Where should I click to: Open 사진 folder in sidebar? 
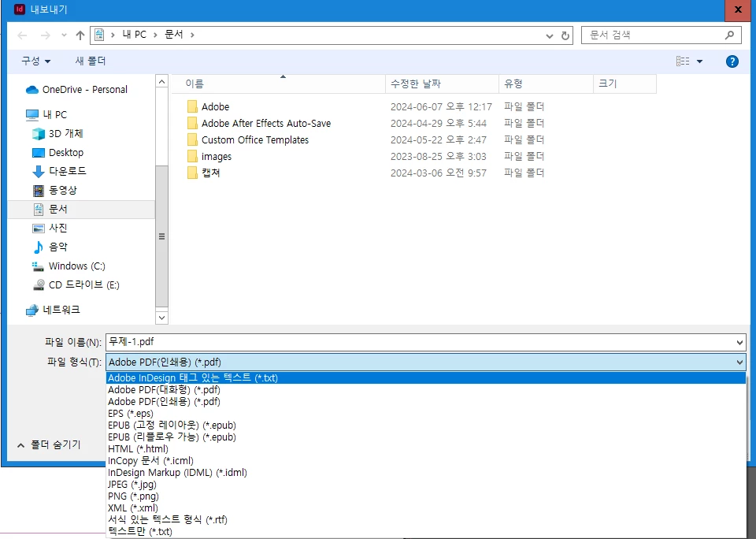[x=50, y=228]
